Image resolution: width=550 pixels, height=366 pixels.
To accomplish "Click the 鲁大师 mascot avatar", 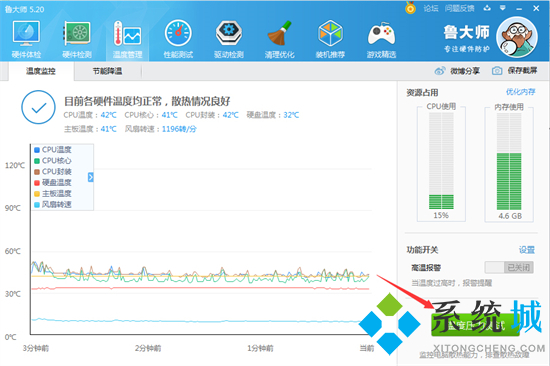I will pos(517,37).
